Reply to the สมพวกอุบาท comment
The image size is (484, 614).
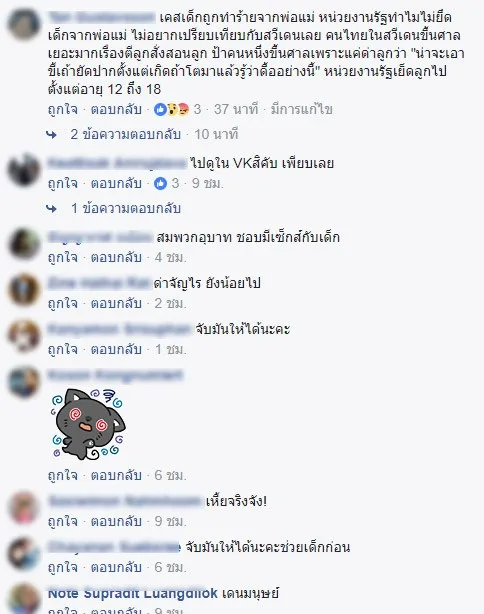click(x=116, y=257)
